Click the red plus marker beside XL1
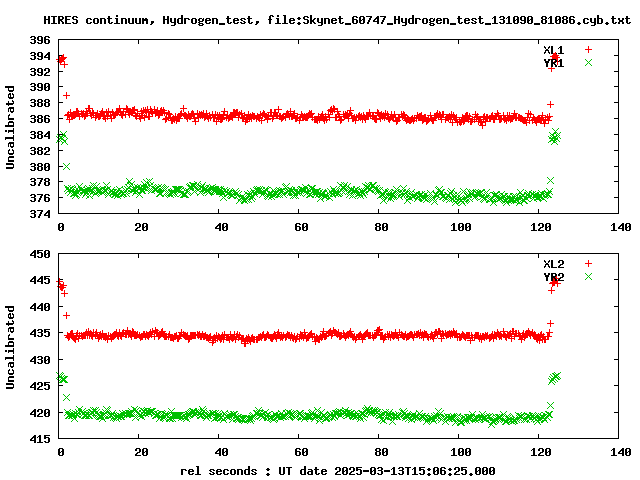The width and height of the screenshot is (640, 480). pos(588,49)
